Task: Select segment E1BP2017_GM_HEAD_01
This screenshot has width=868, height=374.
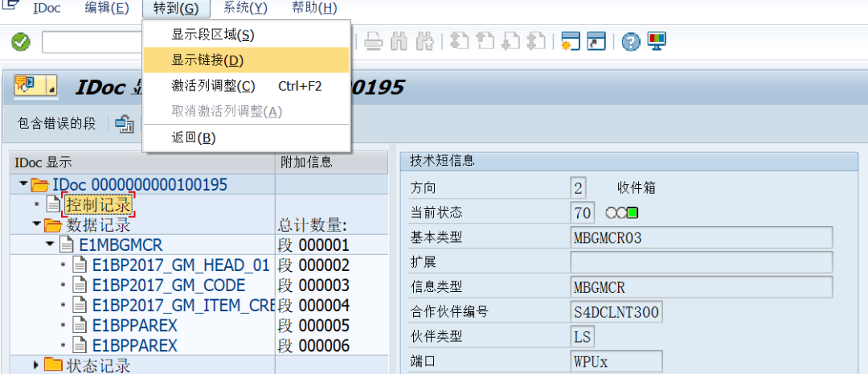Action: tap(181, 265)
